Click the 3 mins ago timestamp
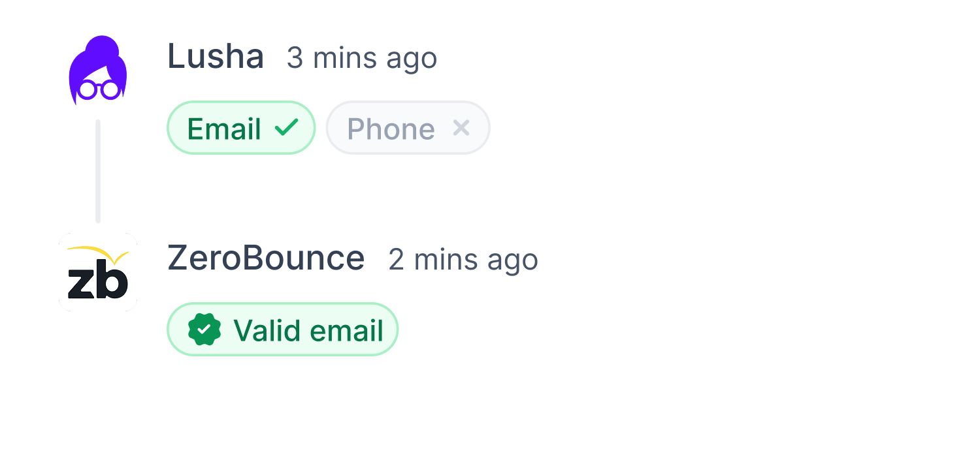The width and height of the screenshot is (980, 466). pos(362,59)
